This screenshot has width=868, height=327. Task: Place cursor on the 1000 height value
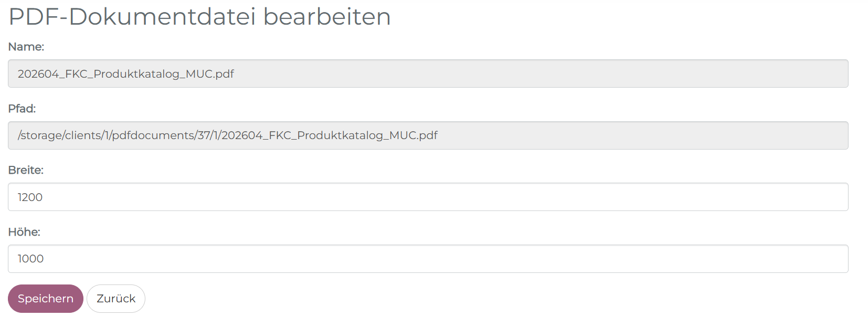coord(30,259)
